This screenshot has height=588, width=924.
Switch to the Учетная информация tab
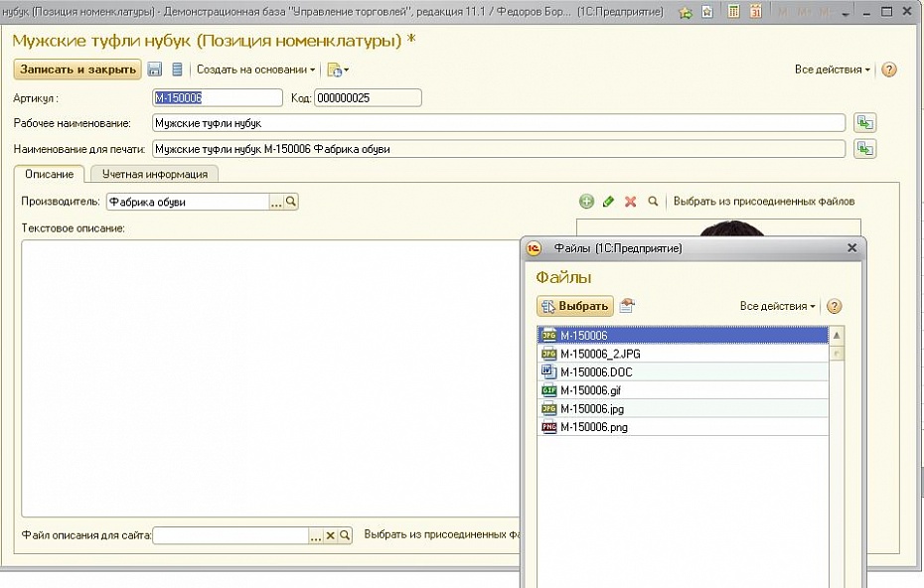pos(154,174)
